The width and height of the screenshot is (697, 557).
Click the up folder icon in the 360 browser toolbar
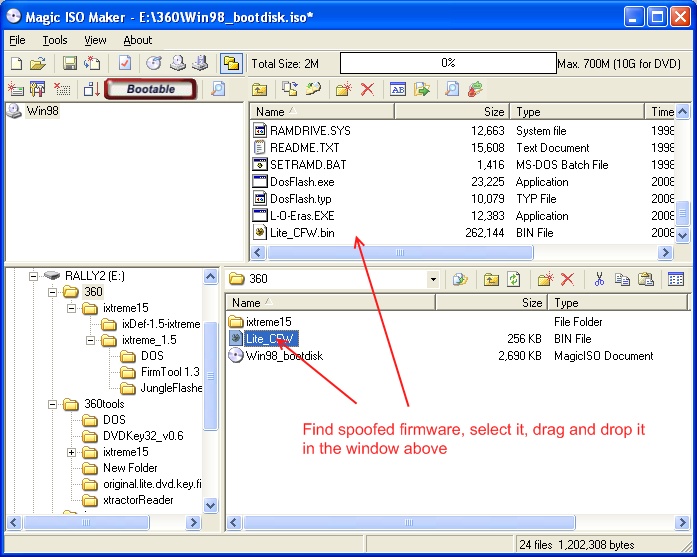click(491, 280)
